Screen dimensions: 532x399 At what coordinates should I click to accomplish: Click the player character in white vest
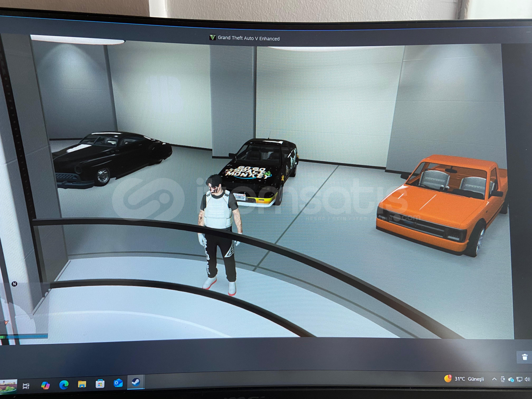[220, 235]
